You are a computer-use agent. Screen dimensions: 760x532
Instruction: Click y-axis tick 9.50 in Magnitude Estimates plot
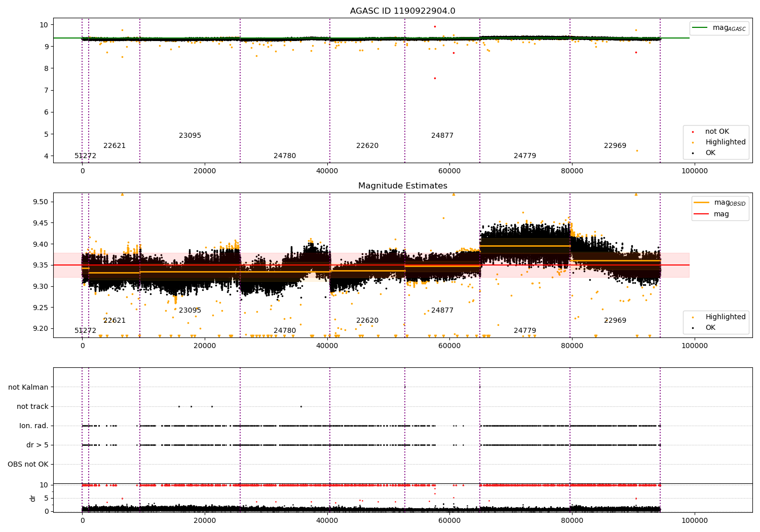[41, 202]
